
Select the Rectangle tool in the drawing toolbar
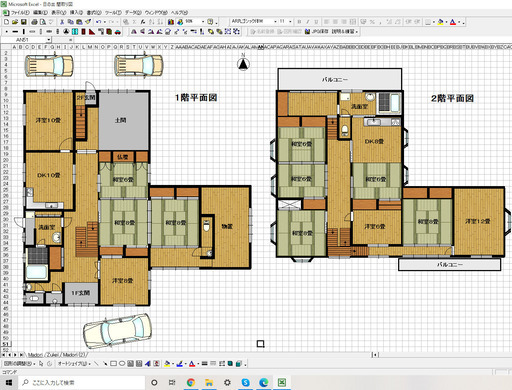pos(113,364)
